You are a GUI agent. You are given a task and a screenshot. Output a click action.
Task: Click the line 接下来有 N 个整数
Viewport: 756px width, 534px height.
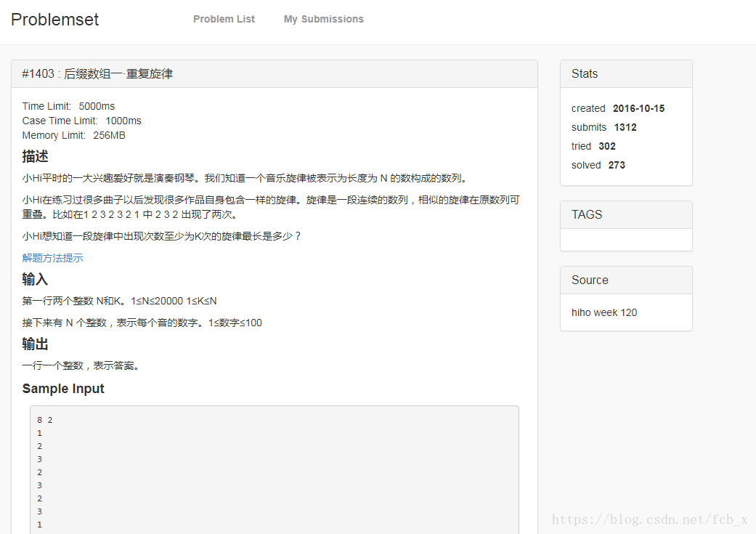click(x=142, y=323)
